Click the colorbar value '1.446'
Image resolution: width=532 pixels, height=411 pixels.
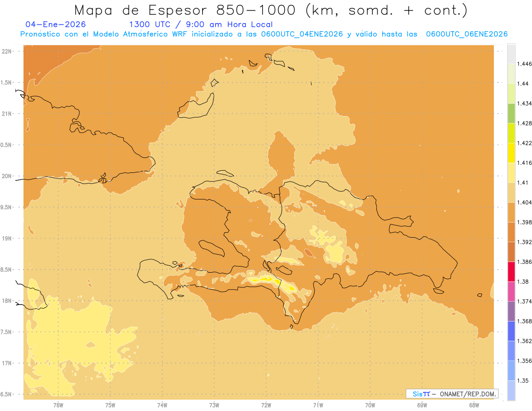tap(524, 64)
